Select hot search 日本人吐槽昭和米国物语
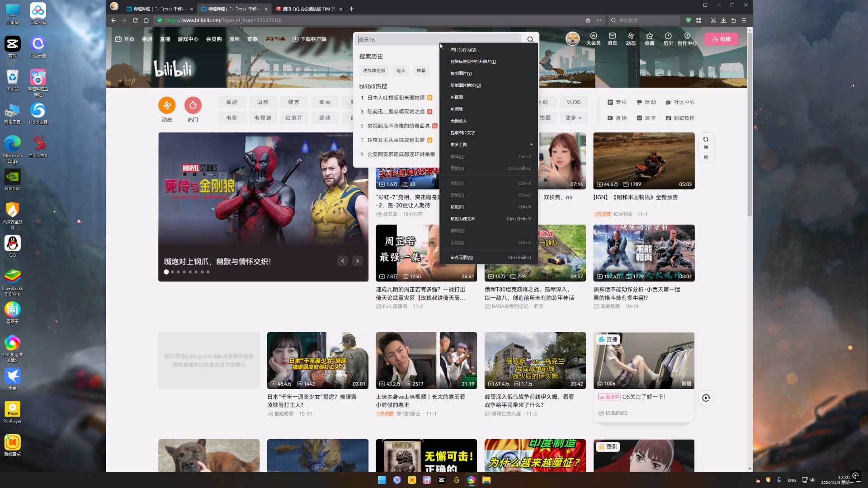Screen dimensions: 868x488 pyautogui.click(x=396, y=98)
